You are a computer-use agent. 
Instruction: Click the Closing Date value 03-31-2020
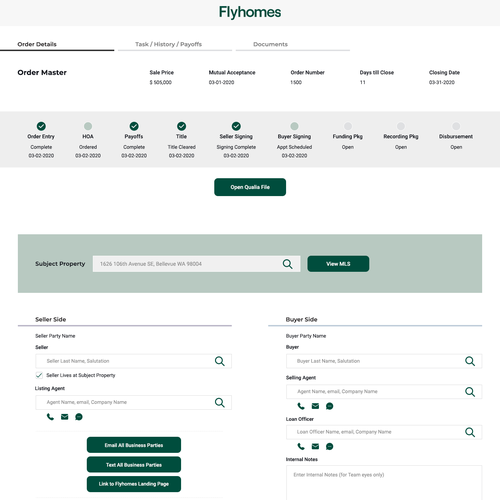point(442,82)
